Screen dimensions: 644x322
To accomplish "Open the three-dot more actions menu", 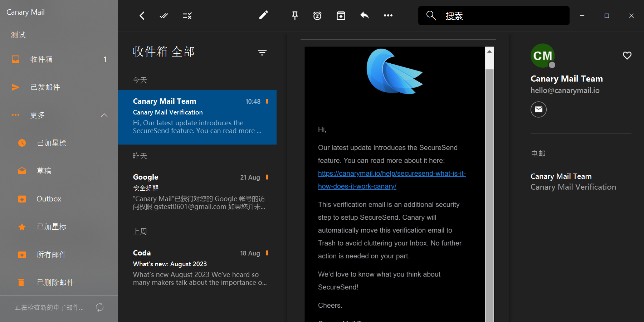I will click(388, 15).
